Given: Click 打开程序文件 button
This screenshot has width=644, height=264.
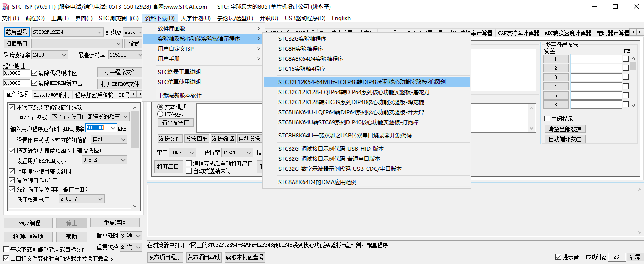Looking at the screenshot, I should [x=120, y=73].
